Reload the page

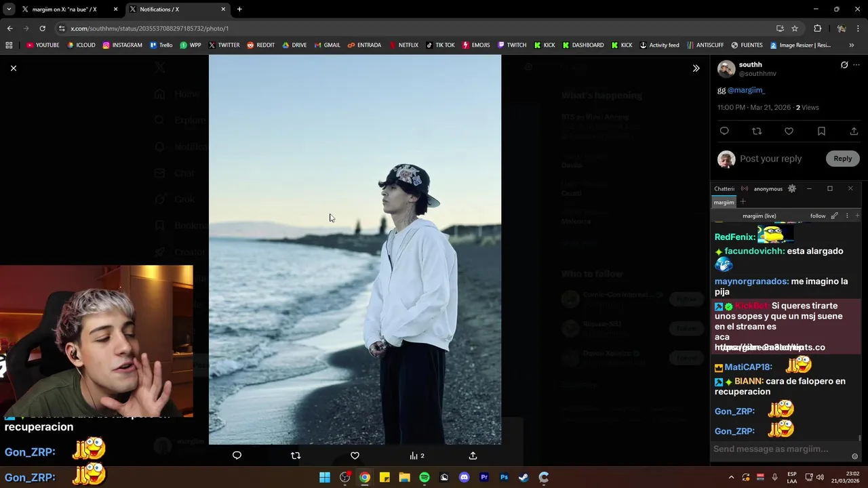click(42, 28)
